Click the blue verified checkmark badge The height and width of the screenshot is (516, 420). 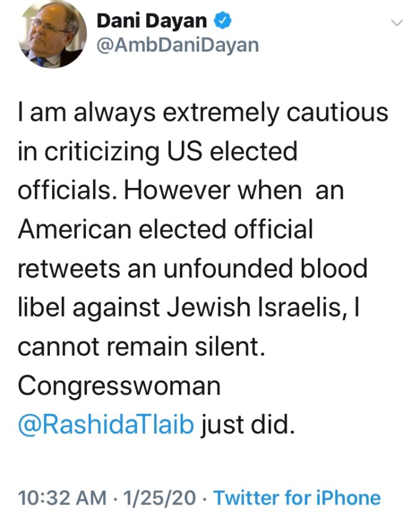click(221, 22)
